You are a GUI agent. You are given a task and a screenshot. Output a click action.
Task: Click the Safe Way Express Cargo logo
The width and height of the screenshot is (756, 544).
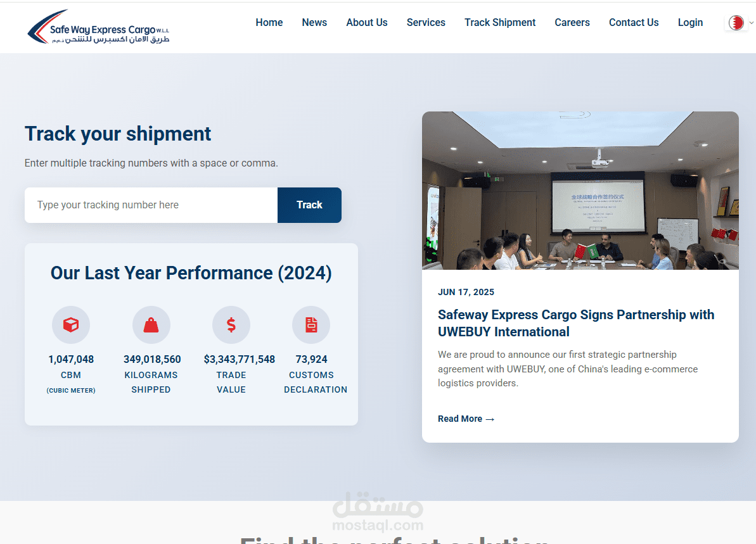click(98, 27)
